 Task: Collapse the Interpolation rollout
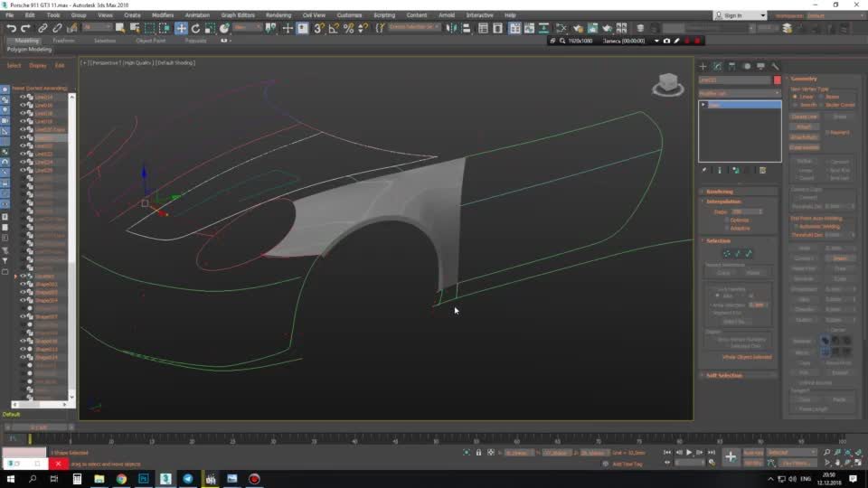point(723,202)
